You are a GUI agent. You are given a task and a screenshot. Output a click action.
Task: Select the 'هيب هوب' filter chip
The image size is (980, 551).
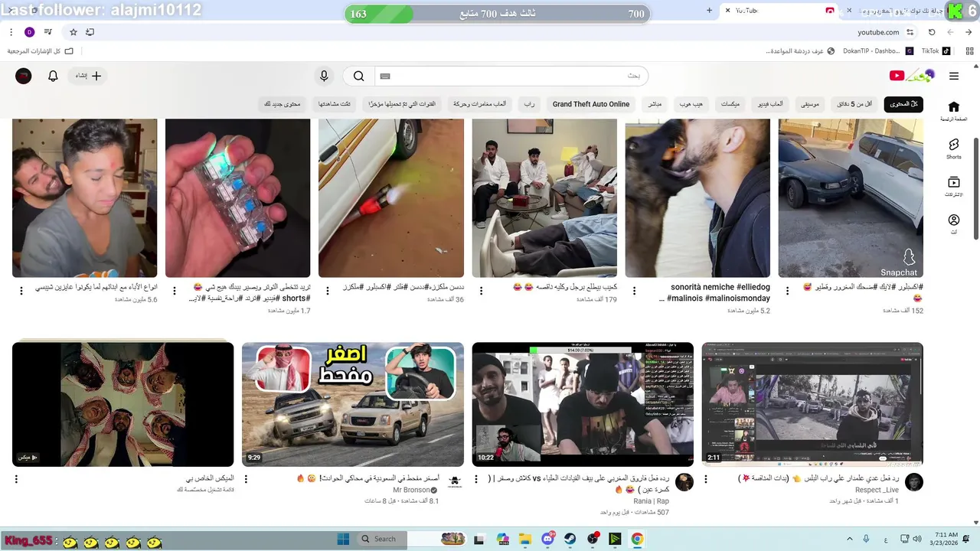pyautogui.click(x=691, y=104)
